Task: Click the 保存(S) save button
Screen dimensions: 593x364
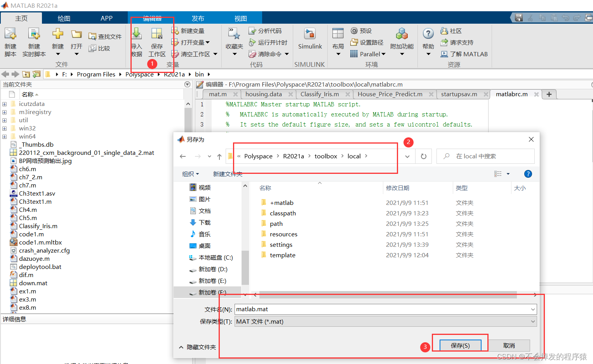Action: pyautogui.click(x=461, y=345)
